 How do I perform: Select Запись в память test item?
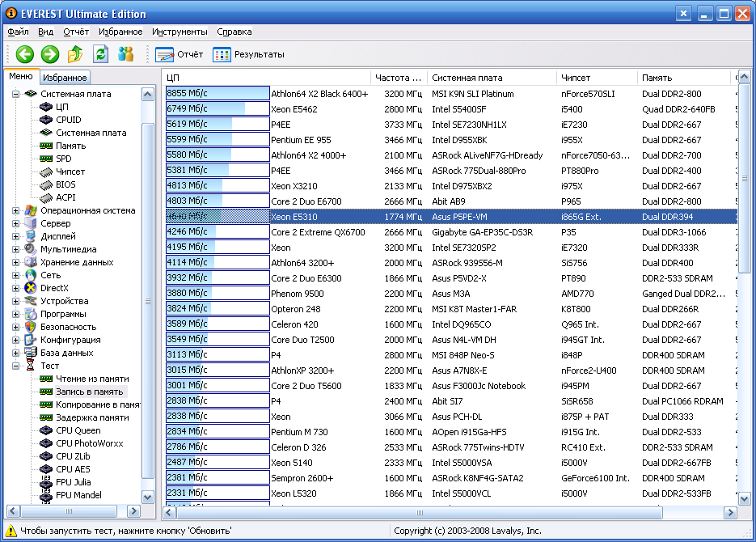[90, 392]
